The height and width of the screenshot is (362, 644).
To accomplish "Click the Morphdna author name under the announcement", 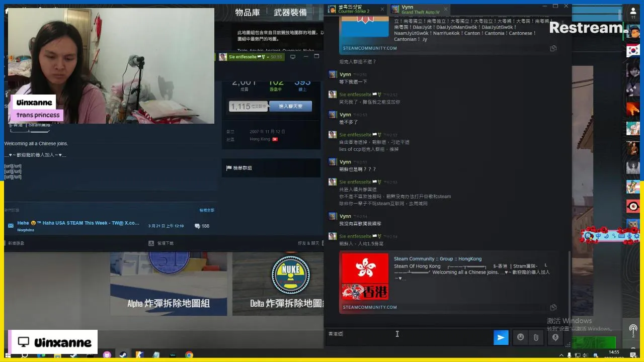I will click(x=26, y=230).
